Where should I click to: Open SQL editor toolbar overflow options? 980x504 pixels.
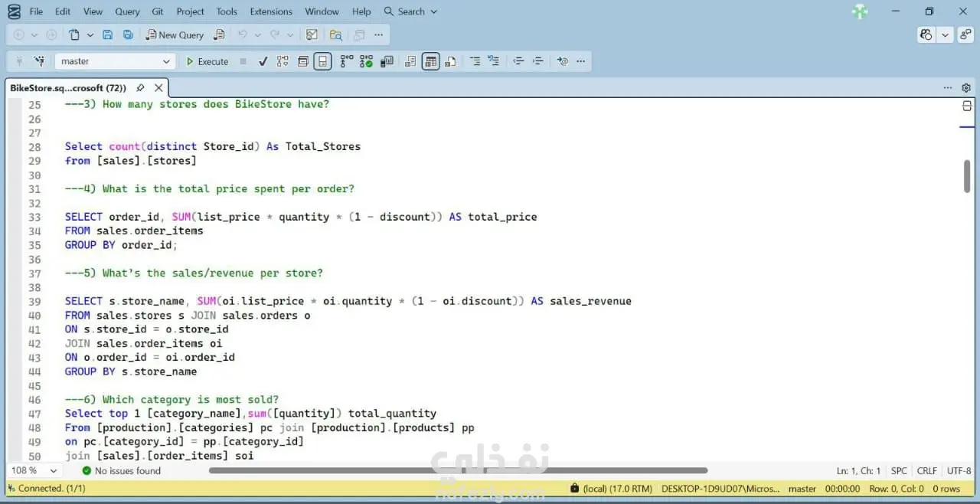(x=580, y=61)
